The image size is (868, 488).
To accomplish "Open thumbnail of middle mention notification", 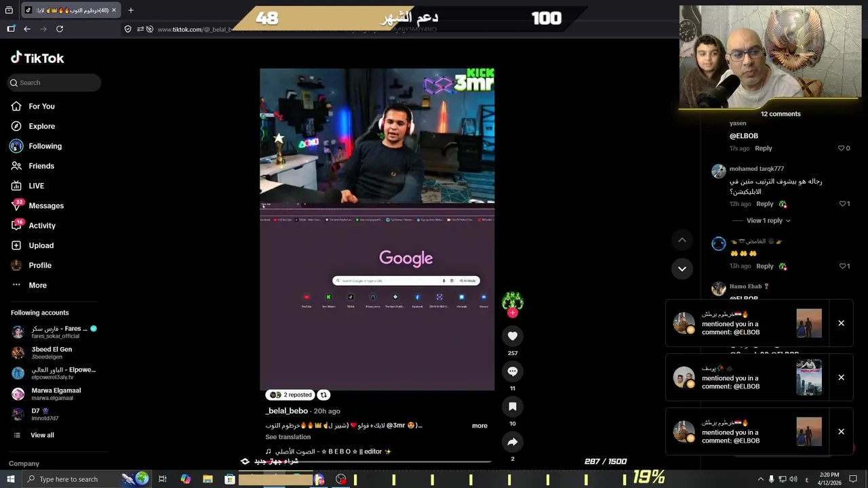I will pos(809,378).
